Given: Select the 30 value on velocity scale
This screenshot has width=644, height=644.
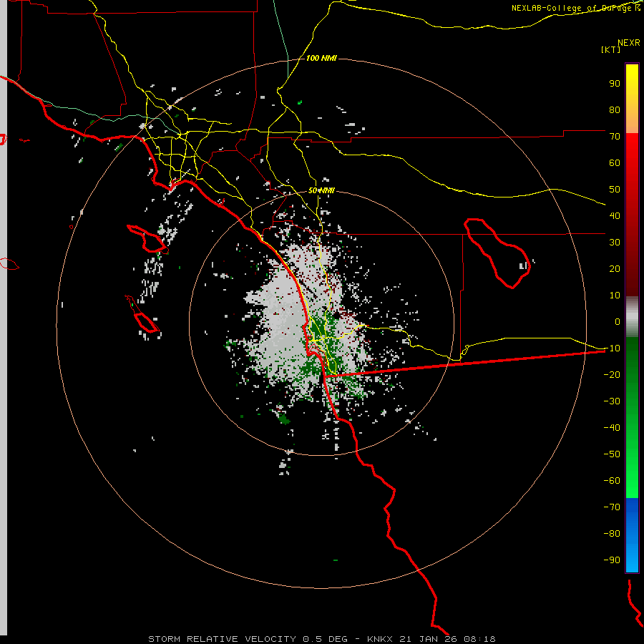Looking at the screenshot, I should pyautogui.click(x=615, y=243).
